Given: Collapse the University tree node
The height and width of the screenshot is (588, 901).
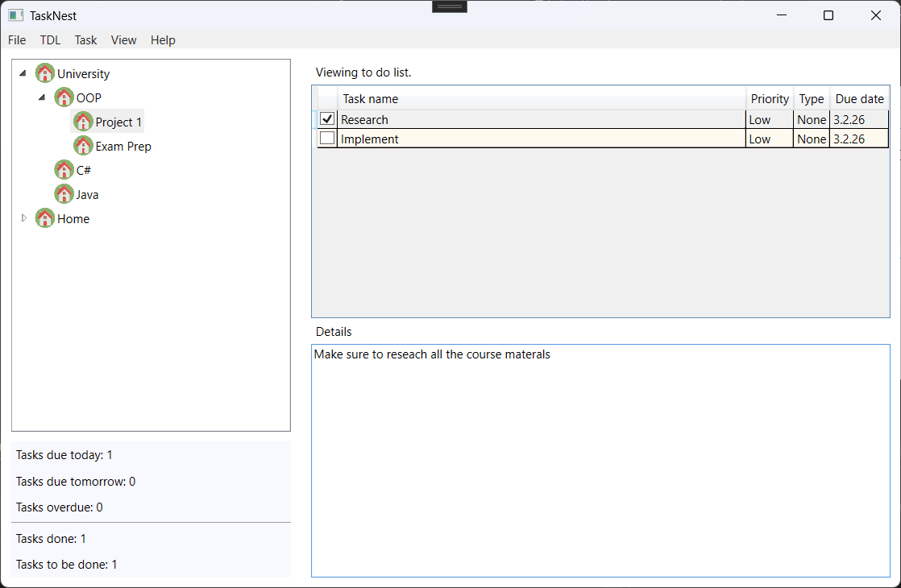Looking at the screenshot, I should [23, 73].
